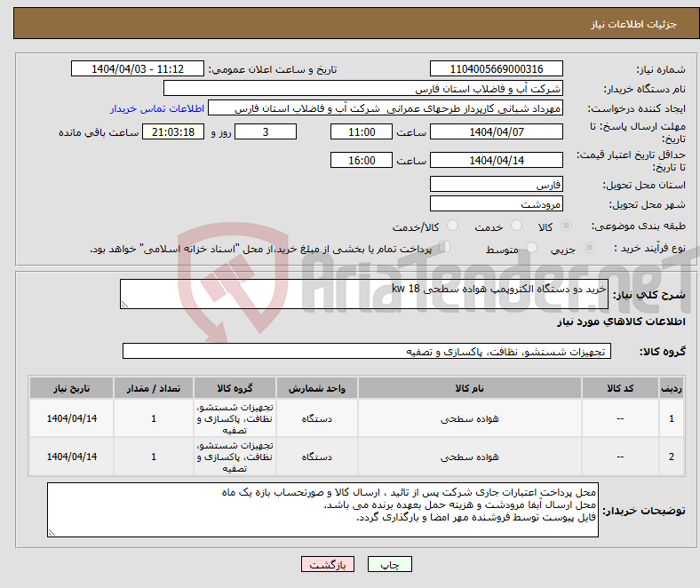Select the جزیی purchase type radio
This screenshot has height=588, width=700.
589,247
